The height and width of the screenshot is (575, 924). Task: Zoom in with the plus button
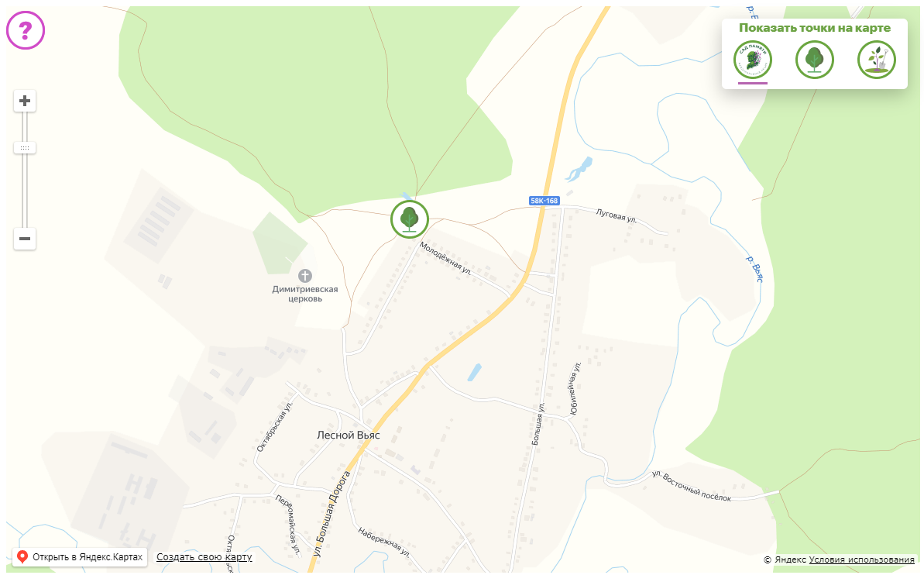tap(25, 101)
